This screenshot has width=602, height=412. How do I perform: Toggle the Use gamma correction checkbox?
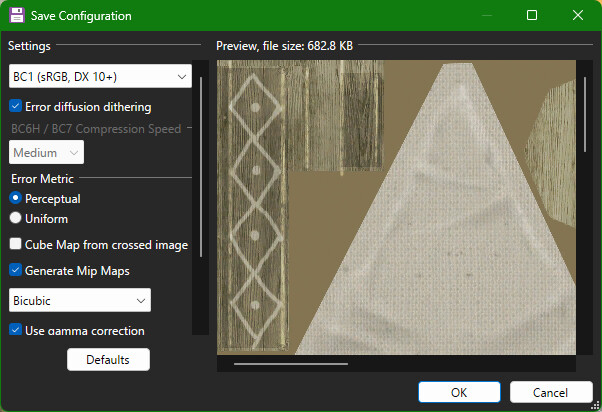[16, 331]
